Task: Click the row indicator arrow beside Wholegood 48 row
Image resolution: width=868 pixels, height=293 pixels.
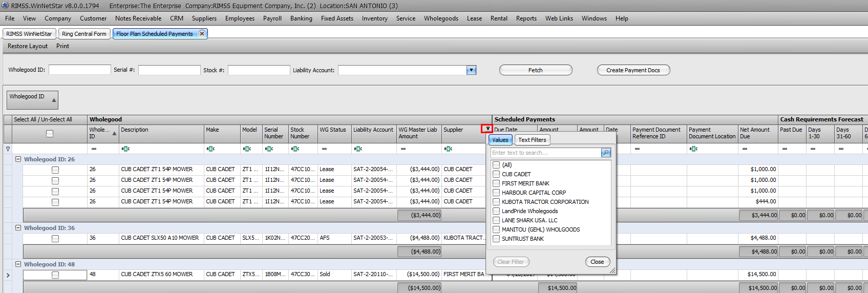Action: click(x=8, y=275)
